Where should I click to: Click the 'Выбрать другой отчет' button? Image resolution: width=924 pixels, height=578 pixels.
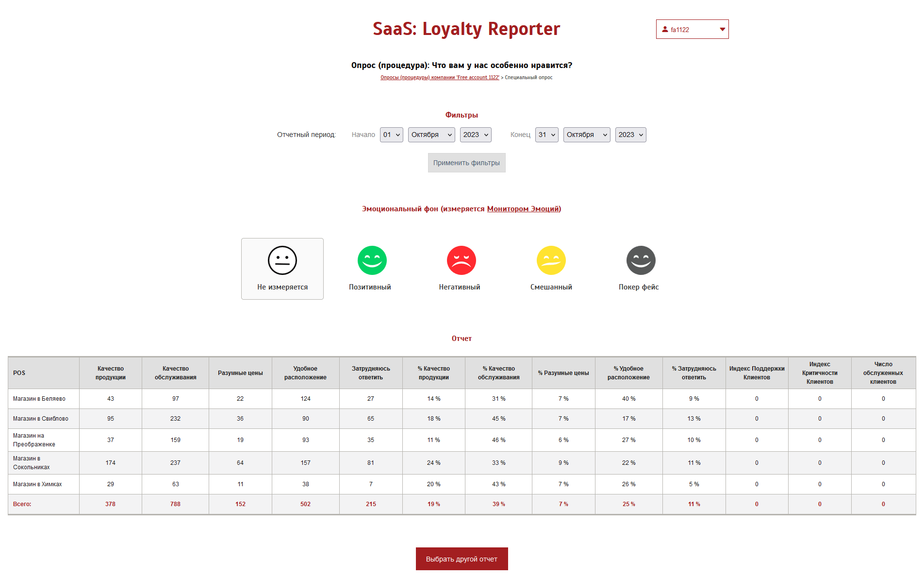[462, 559]
